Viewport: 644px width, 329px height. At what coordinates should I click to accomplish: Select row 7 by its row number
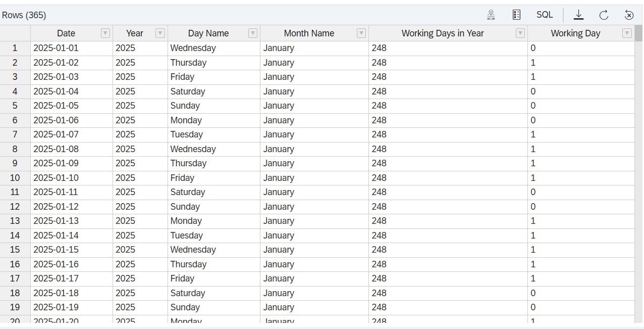(x=15, y=134)
